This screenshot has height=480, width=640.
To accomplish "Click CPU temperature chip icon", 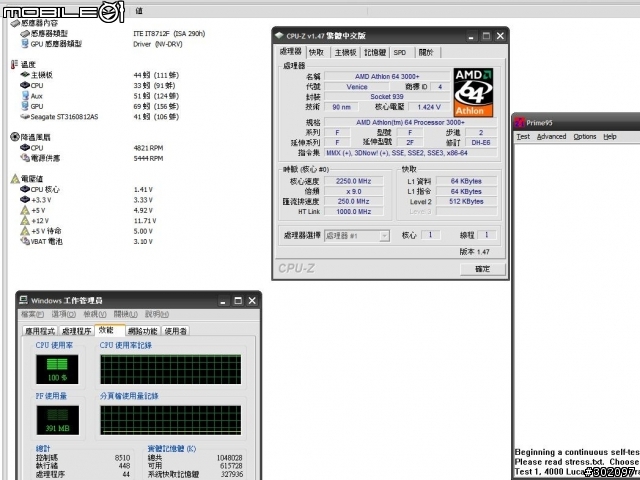I will (25, 85).
